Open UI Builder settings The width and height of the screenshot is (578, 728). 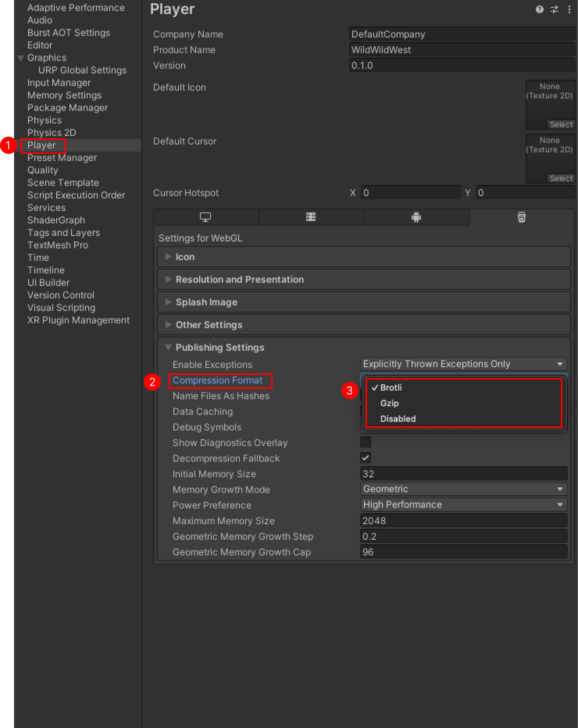pos(49,283)
